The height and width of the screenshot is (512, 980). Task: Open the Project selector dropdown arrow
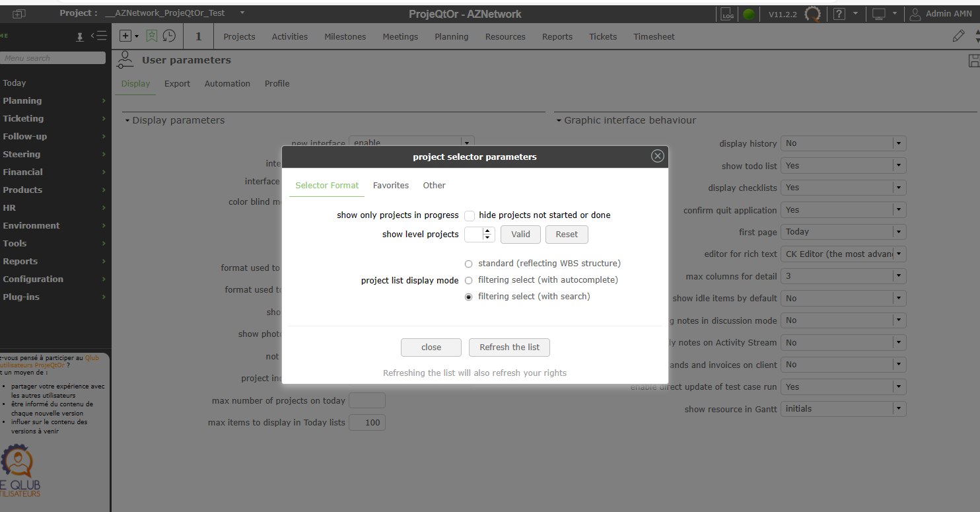242,13
